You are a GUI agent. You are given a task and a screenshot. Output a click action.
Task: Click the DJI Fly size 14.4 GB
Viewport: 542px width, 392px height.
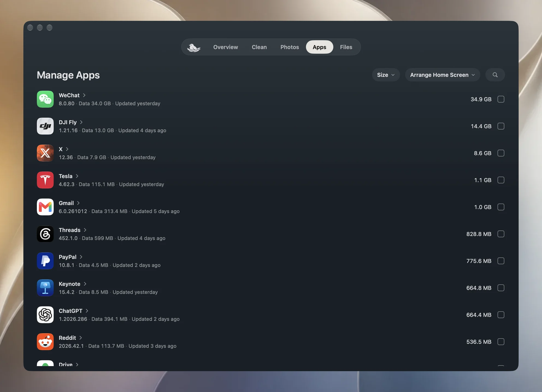coord(481,126)
